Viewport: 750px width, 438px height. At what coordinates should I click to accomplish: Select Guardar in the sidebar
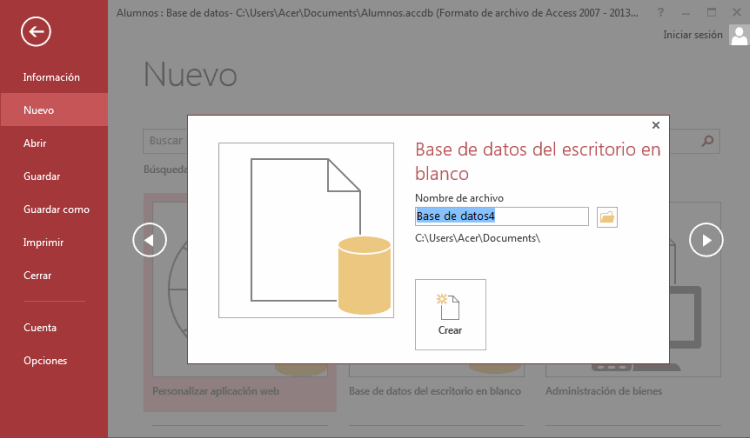point(42,176)
